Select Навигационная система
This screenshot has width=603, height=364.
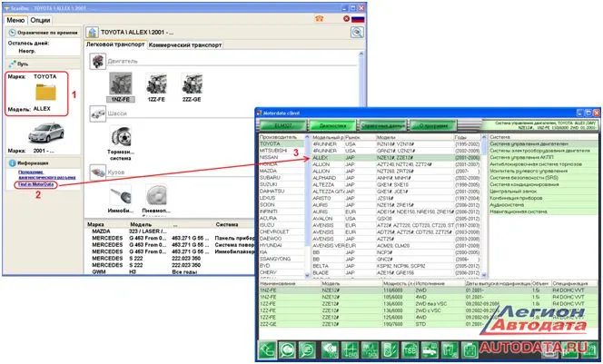pyautogui.click(x=543, y=212)
